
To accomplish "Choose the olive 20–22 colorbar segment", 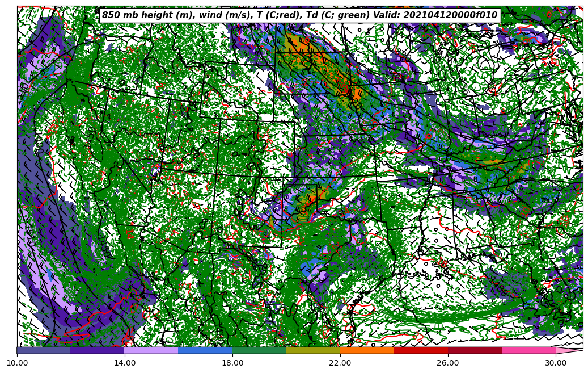I will [313, 350].
